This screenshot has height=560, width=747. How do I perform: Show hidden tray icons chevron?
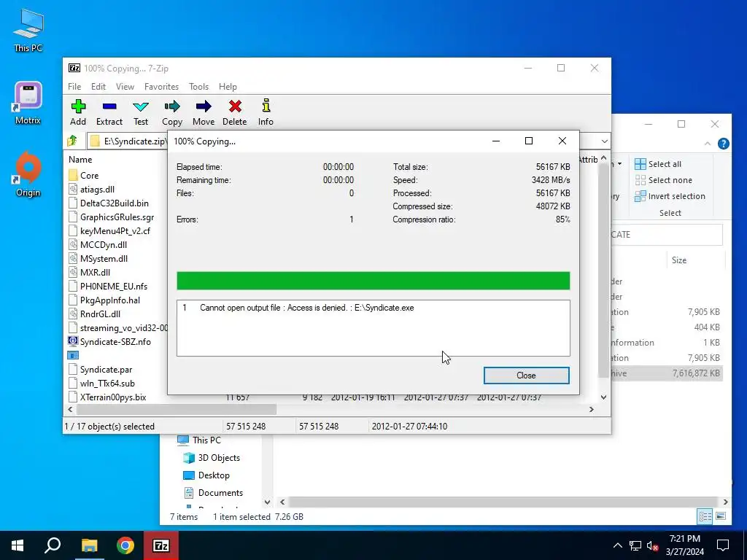617,545
